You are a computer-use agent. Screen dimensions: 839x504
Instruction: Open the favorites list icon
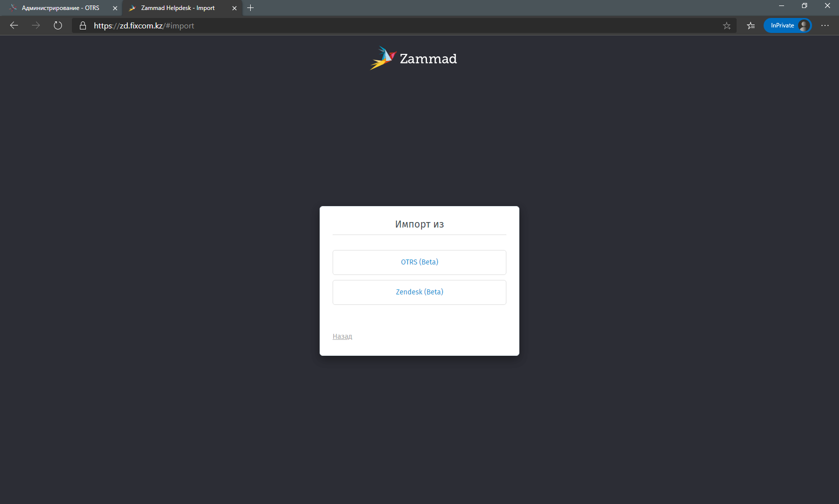coord(751,25)
